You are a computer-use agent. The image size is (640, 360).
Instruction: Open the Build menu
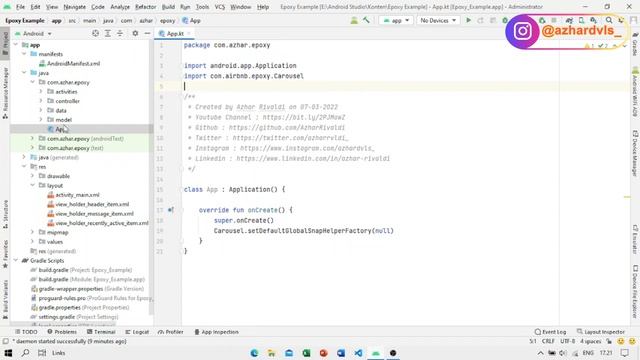point(168,7)
